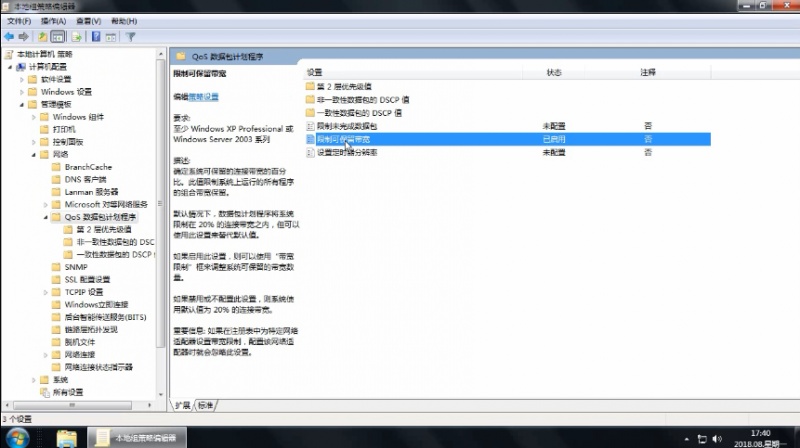The height and width of the screenshot is (448, 800).
Task: Click the 策略设置 edit link
Action: 204,97
